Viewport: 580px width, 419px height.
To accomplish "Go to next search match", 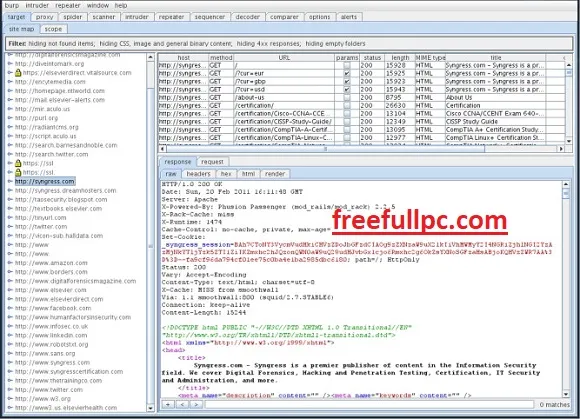I will (196, 405).
